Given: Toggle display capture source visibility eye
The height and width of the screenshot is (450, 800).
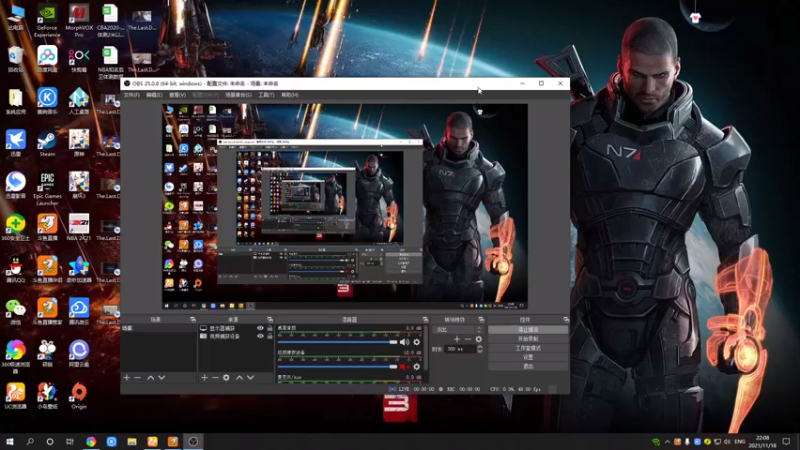Looking at the screenshot, I should [260, 328].
